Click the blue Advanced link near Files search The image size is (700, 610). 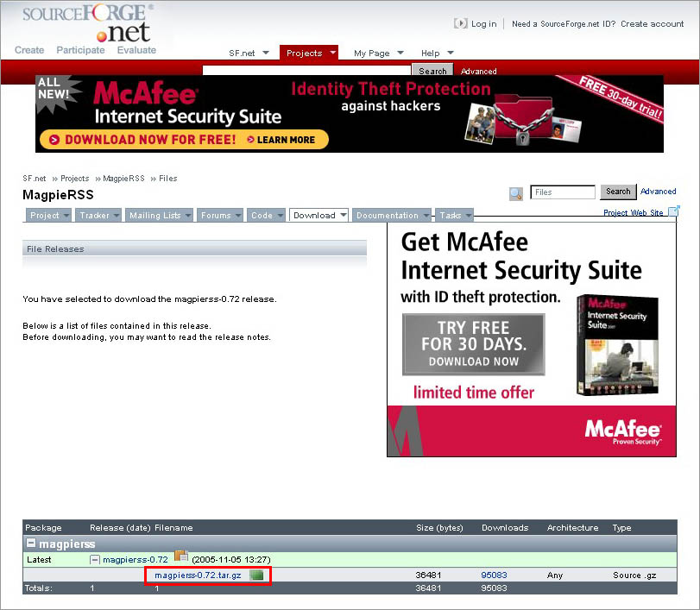point(658,191)
